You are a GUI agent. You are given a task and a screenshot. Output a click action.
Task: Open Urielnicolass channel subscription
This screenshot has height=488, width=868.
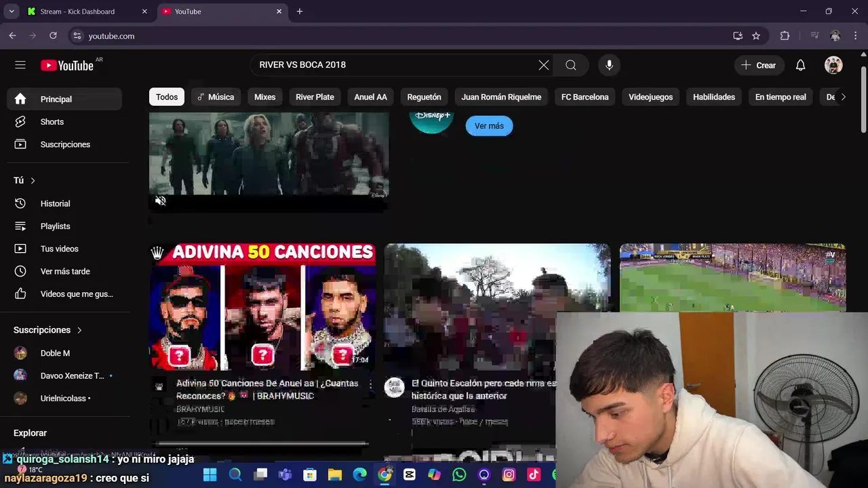(x=65, y=399)
